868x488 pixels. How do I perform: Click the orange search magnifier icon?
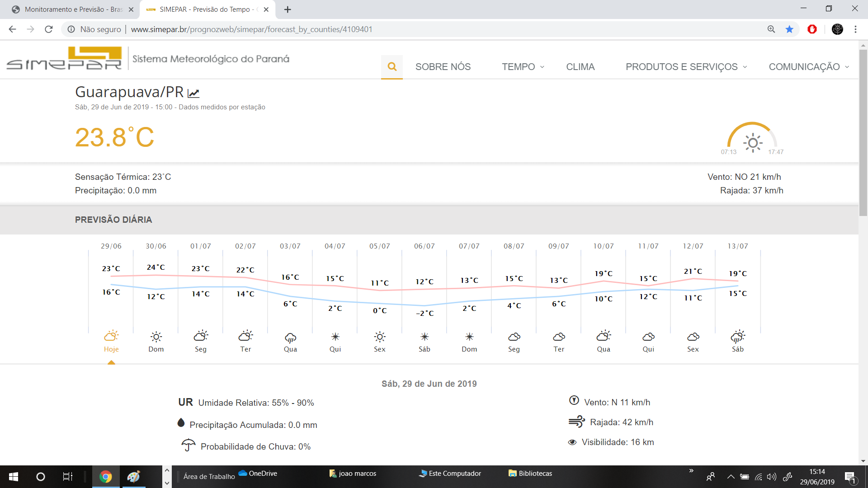[392, 67]
